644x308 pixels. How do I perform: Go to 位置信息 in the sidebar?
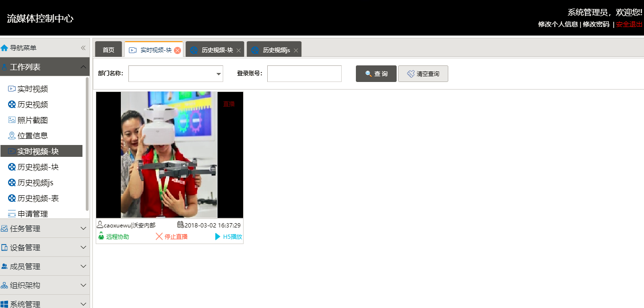pyautogui.click(x=32, y=136)
